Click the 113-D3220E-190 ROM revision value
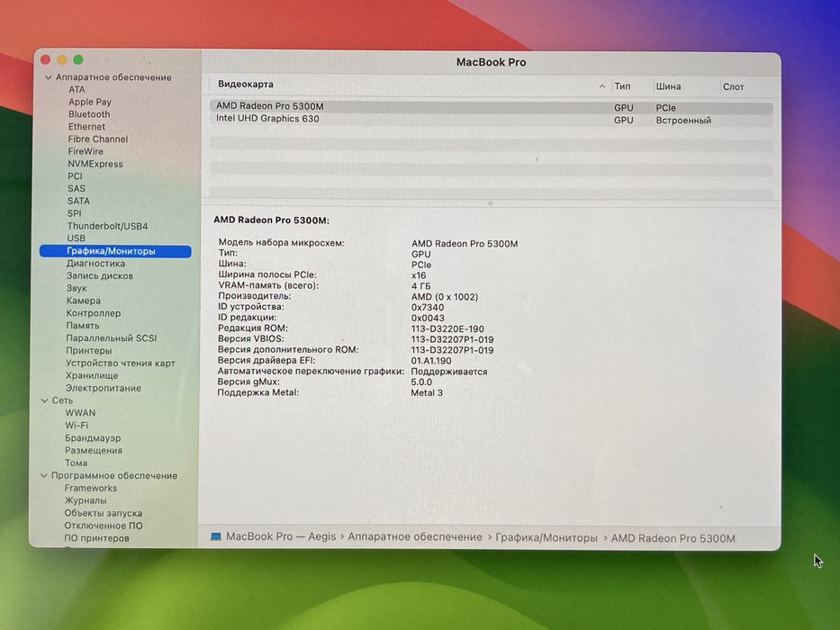The width and height of the screenshot is (840, 630). click(447, 328)
